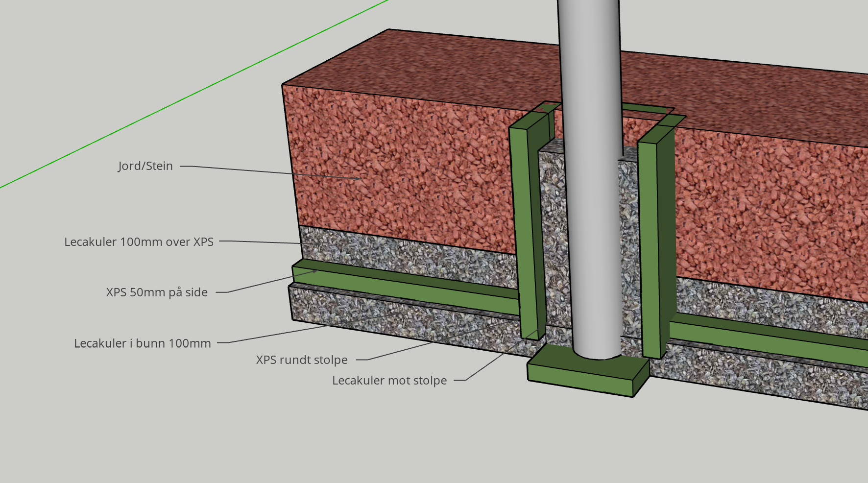Image resolution: width=868 pixels, height=483 pixels.
Task: Click the 'Lecakuler i bunn 100mm' label
Action: pyautogui.click(x=143, y=343)
